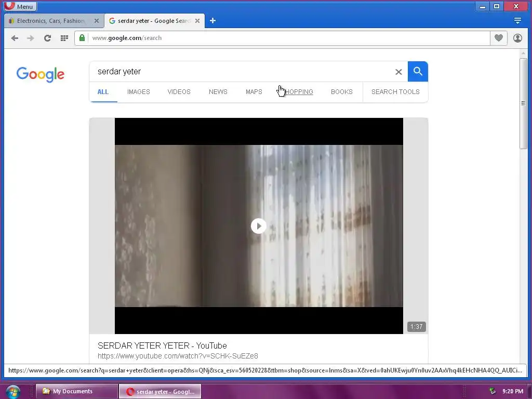Close the Electronics, Cars, Fashion tab
This screenshot has height=399, width=532.
(97, 21)
